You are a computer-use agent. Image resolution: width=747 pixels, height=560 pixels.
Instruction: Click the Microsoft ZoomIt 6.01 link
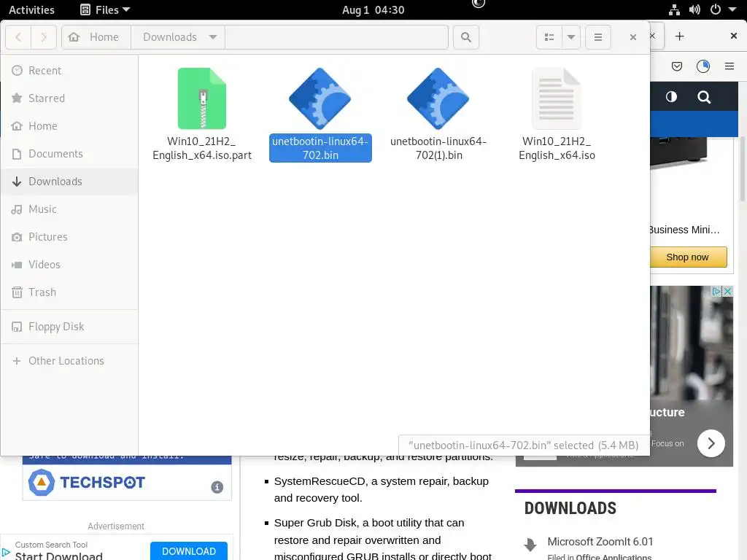(x=600, y=542)
